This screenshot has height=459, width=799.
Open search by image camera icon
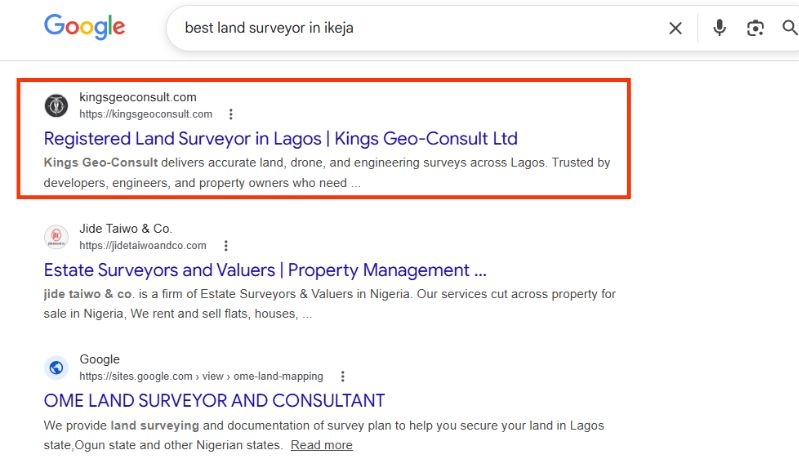click(755, 28)
